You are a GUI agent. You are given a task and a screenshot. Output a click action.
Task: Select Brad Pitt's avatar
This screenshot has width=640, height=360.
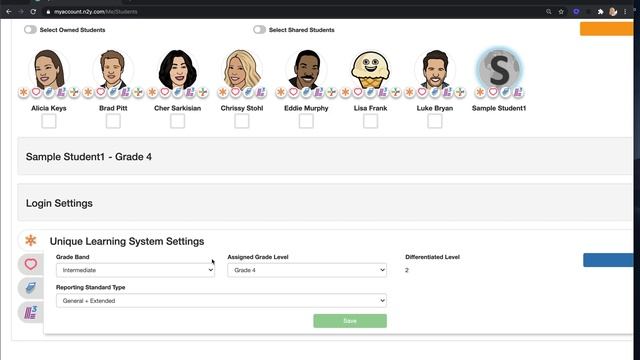point(113,69)
